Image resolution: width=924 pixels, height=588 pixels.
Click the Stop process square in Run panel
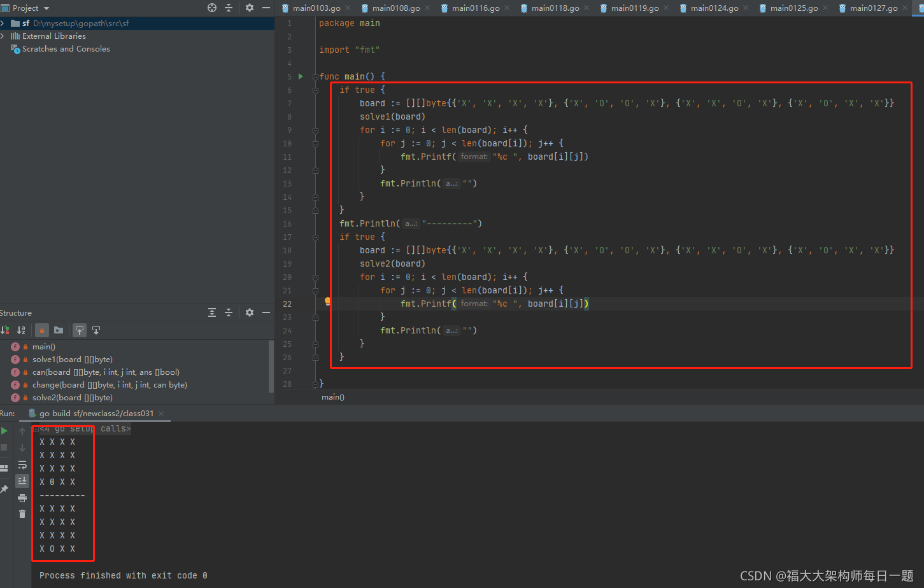4,447
